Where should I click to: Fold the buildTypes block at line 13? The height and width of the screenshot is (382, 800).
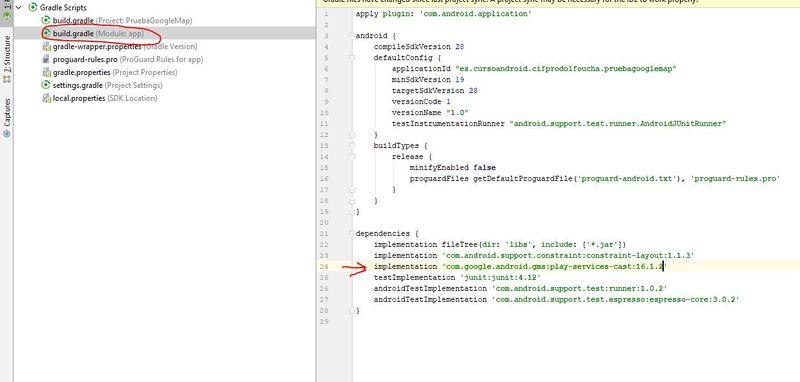click(x=352, y=145)
